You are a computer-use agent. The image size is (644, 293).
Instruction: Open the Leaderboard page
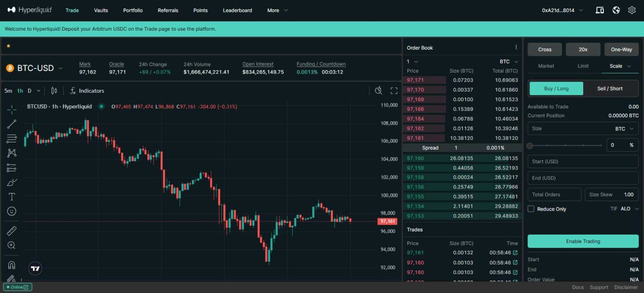(237, 10)
